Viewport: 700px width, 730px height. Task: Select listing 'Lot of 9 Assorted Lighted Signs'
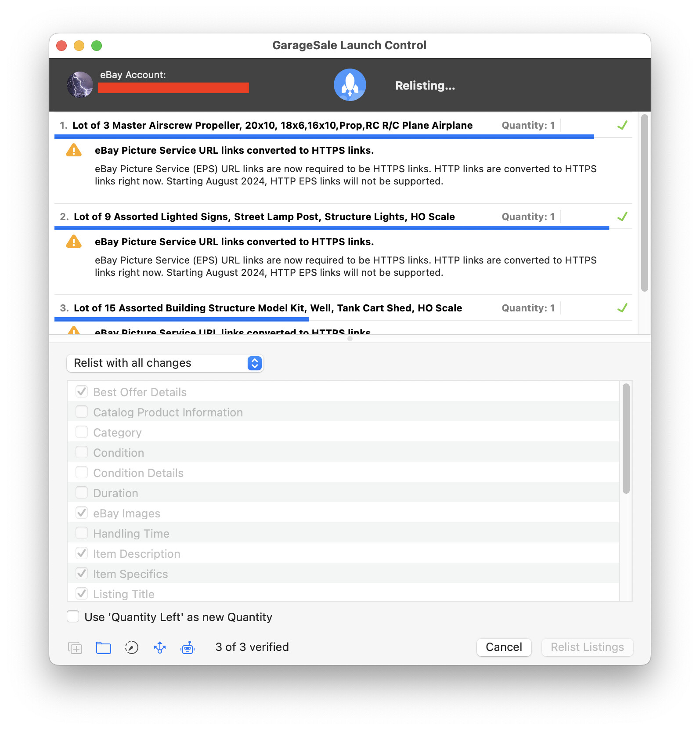click(x=264, y=217)
